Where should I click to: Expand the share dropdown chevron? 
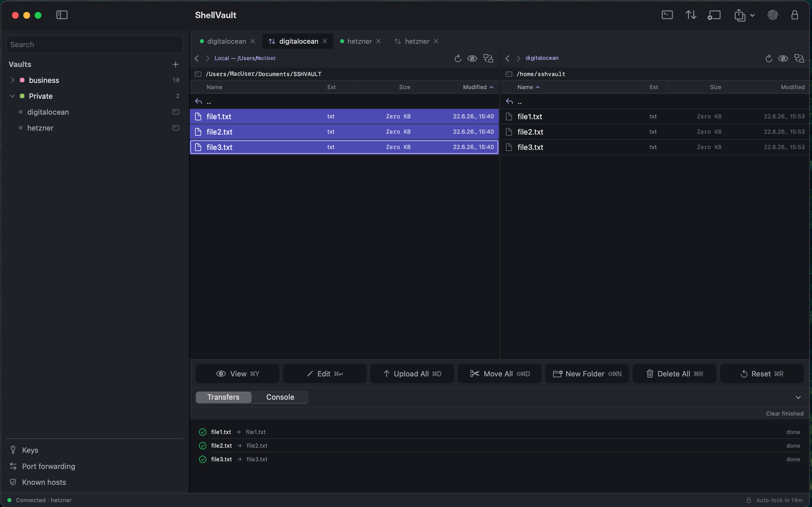[x=752, y=15]
